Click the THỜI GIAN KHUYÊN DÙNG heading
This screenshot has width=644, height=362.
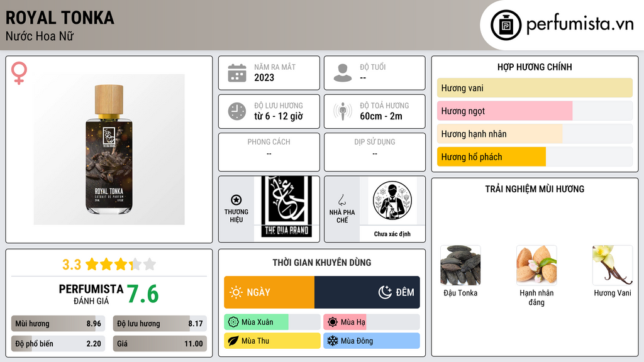pyautogui.click(x=322, y=262)
